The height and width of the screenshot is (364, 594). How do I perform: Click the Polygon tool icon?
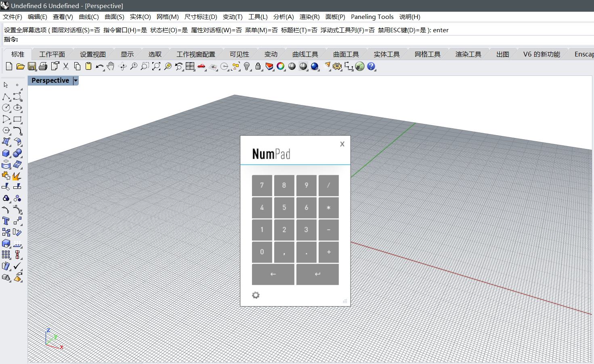(x=6, y=130)
